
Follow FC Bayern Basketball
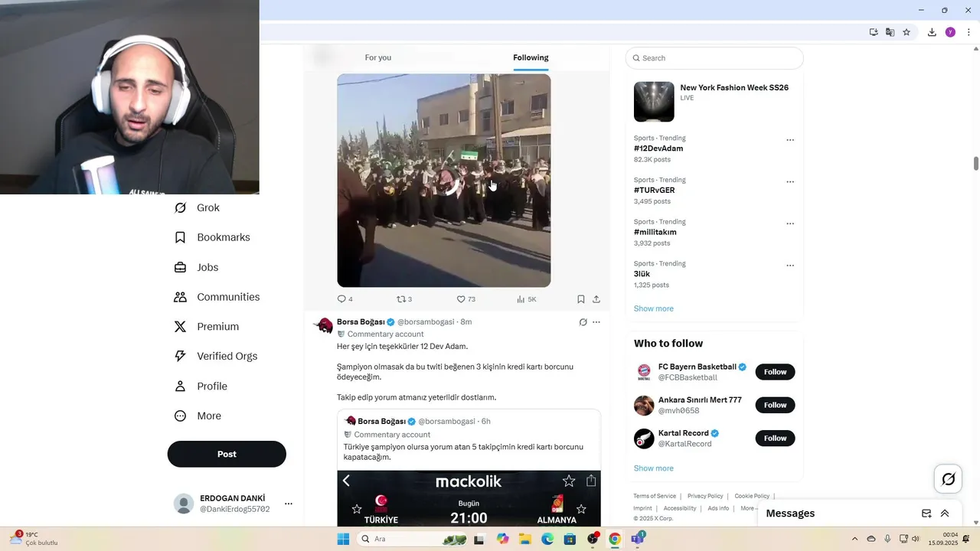(x=775, y=372)
